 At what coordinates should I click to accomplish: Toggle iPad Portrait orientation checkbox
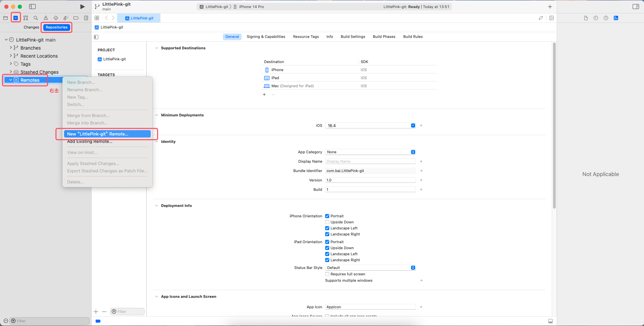click(327, 242)
